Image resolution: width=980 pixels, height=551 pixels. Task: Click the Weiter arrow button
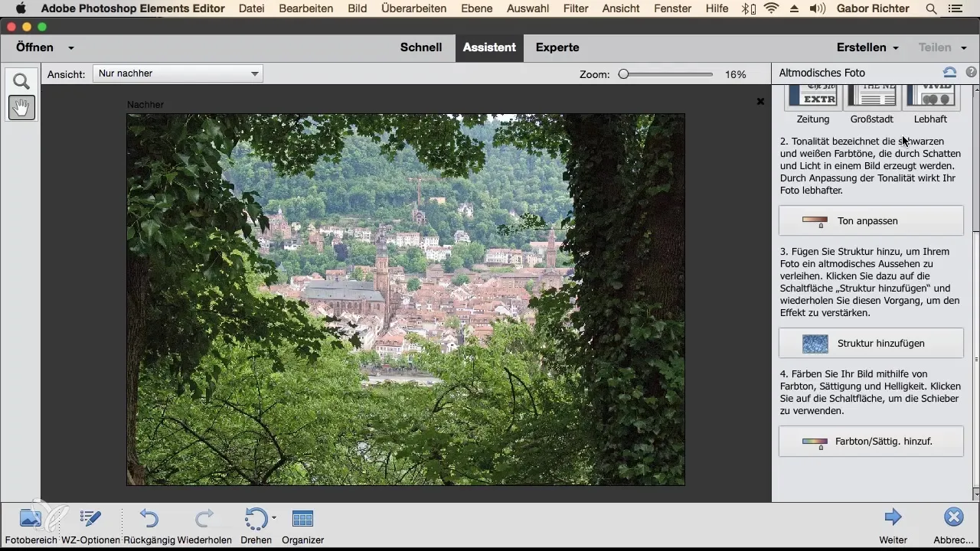893,517
